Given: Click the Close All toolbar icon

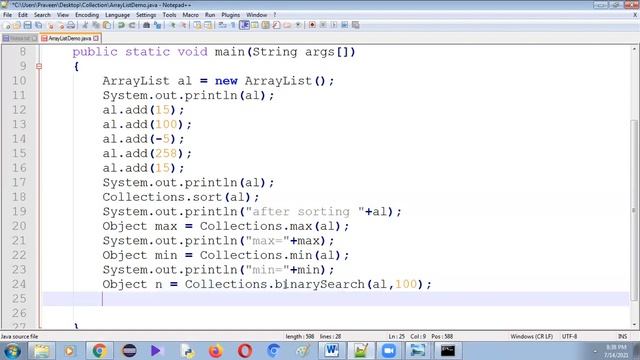Looking at the screenshot, I should coord(60,25).
